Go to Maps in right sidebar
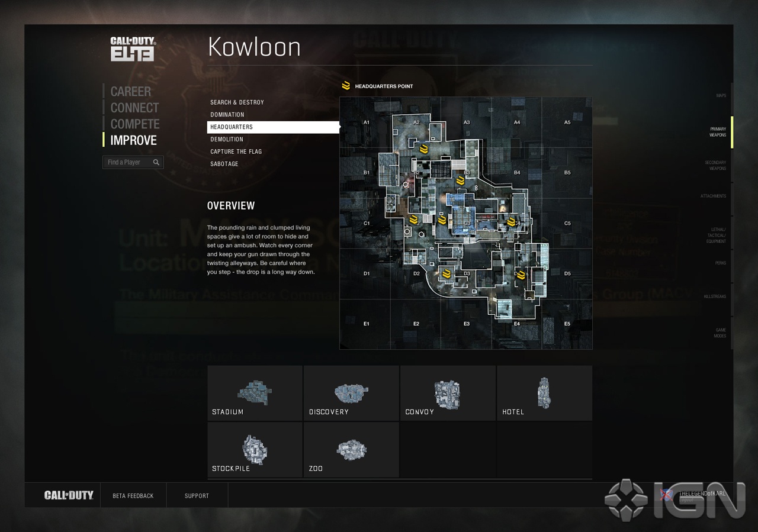 click(721, 95)
